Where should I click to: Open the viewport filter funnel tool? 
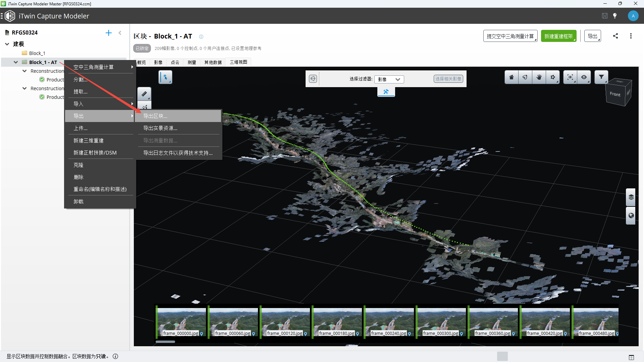601,77
